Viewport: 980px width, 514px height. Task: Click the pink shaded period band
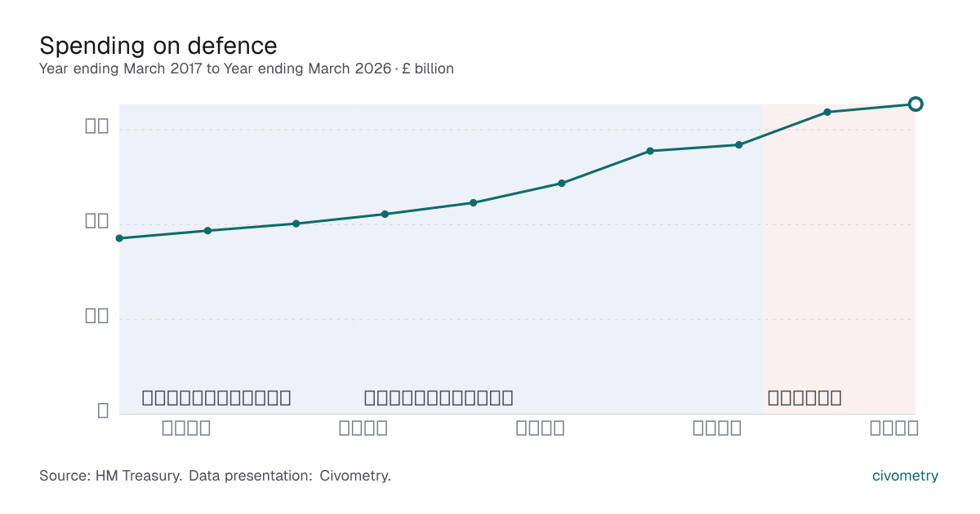(x=839, y=259)
